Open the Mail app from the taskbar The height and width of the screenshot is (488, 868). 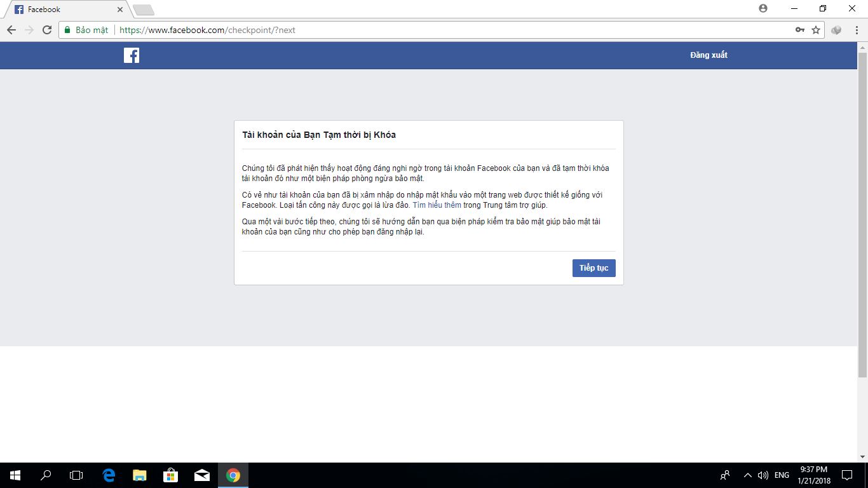coord(202,475)
